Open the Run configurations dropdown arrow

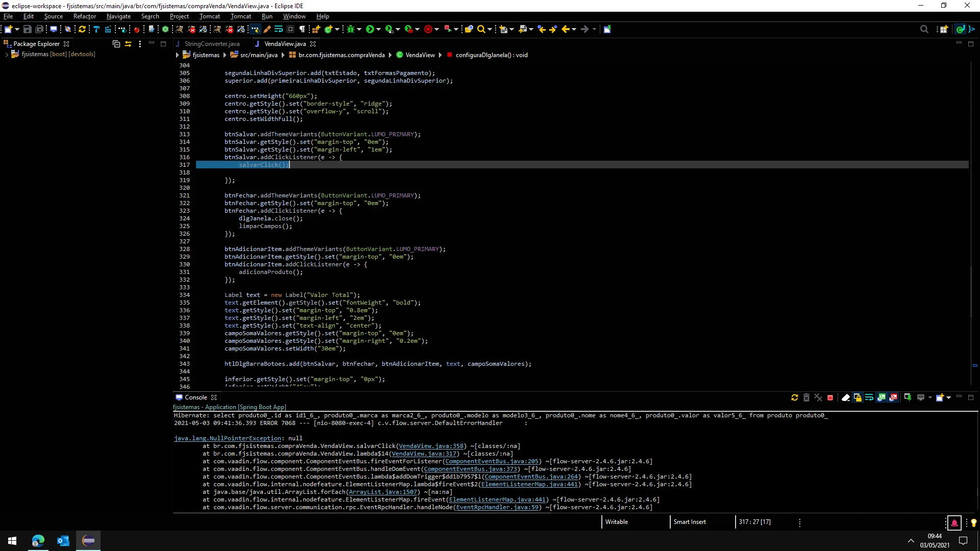pos(379,29)
